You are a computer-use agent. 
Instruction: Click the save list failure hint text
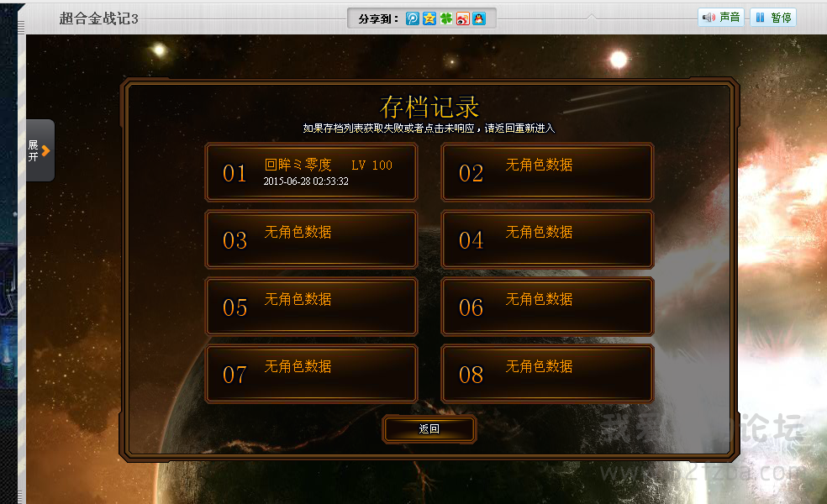(x=429, y=129)
